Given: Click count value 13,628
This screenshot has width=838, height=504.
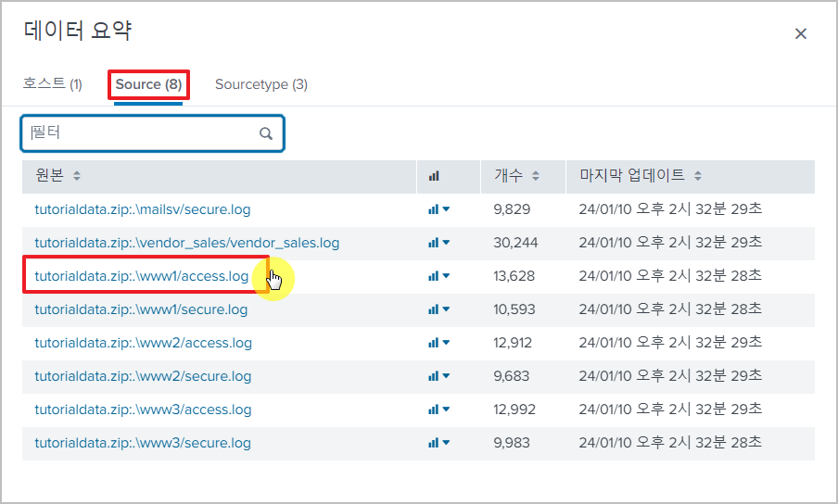Looking at the screenshot, I should pyautogui.click(x=514, y=276).
